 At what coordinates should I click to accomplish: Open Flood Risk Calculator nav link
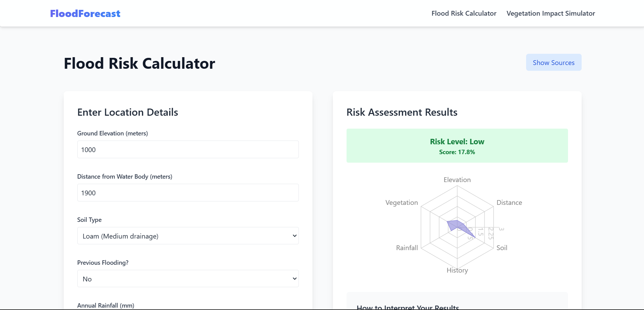coord(464,14)
